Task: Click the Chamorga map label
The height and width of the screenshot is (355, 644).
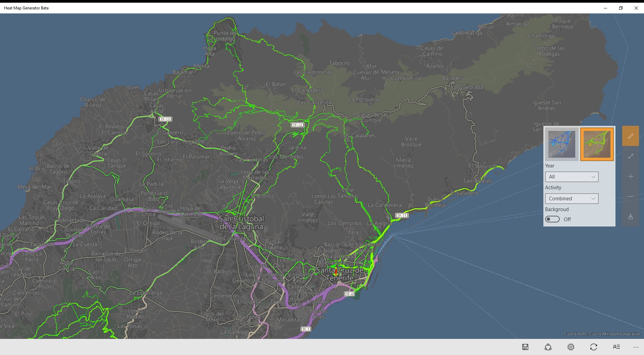Action: [541, 36]
